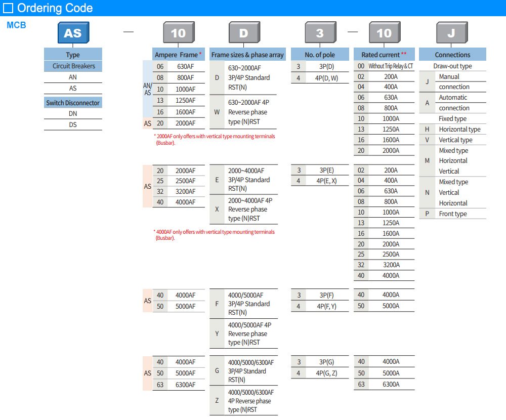Click the Frame sizes & phase array header
Viewport: 506px width, 420px height.
click(x=247, y=55)
